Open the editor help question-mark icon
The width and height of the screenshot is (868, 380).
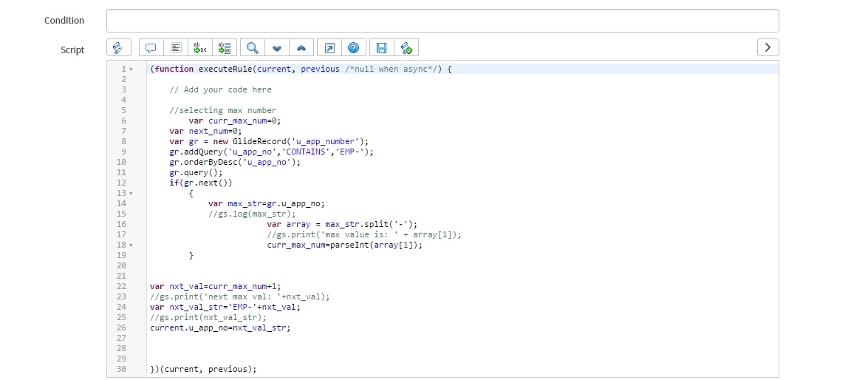tap(354, 47)
